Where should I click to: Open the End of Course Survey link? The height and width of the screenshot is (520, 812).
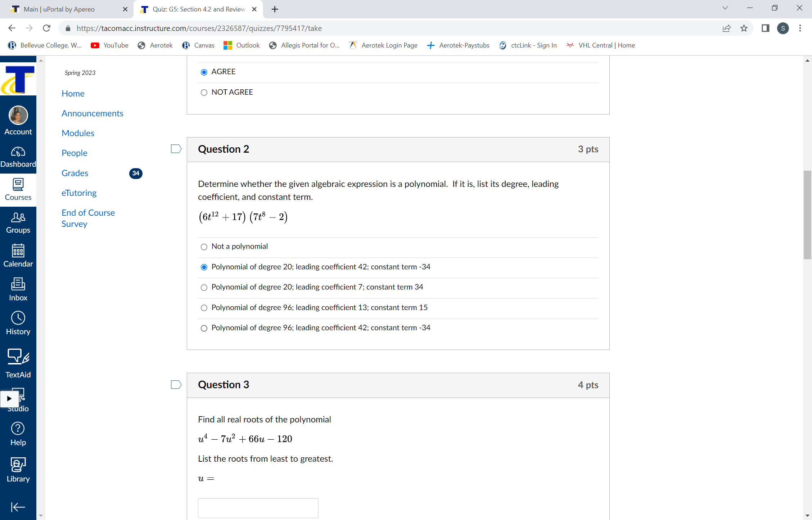(88, 218)
